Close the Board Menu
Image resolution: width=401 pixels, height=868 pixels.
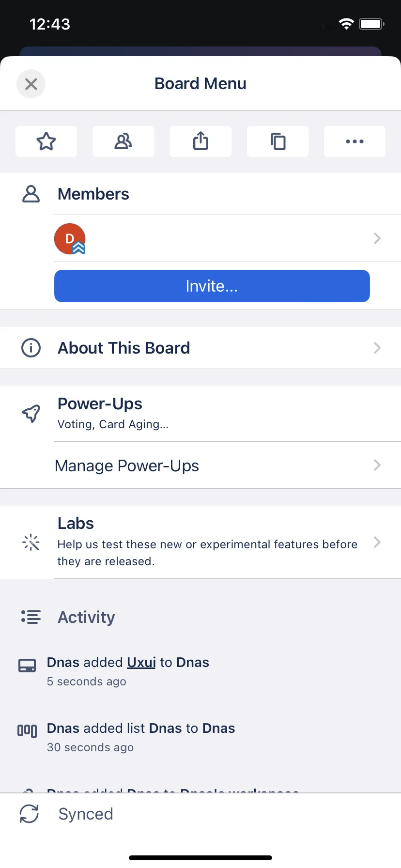point(31,84)
